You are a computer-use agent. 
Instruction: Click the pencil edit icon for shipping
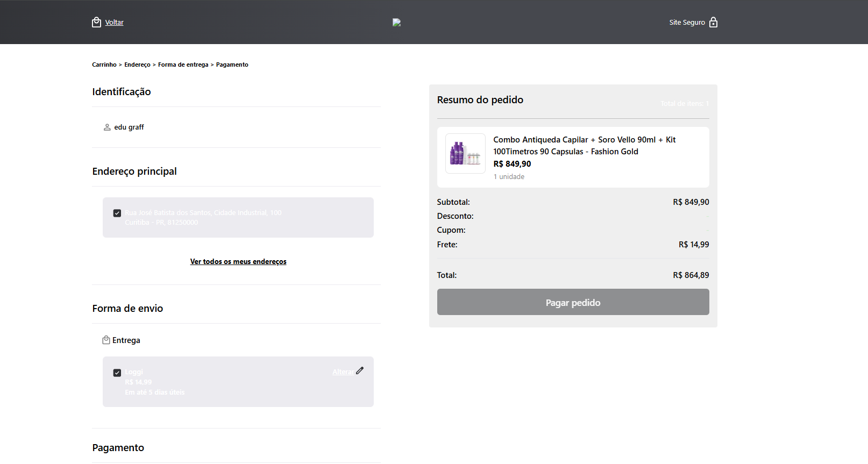point(360,370)
